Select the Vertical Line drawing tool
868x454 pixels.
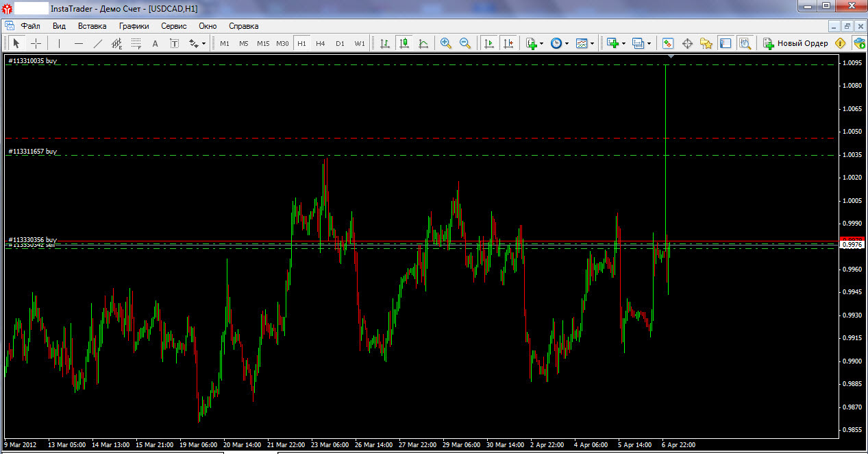click(x=60, y=43)
